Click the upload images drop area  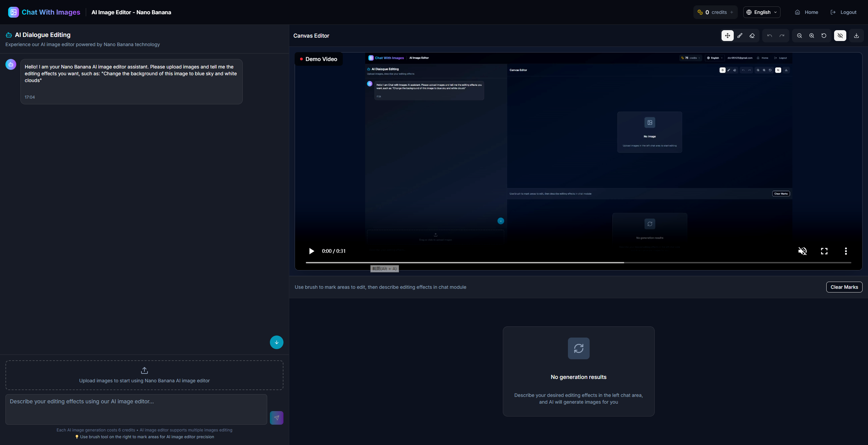[144, 375]
